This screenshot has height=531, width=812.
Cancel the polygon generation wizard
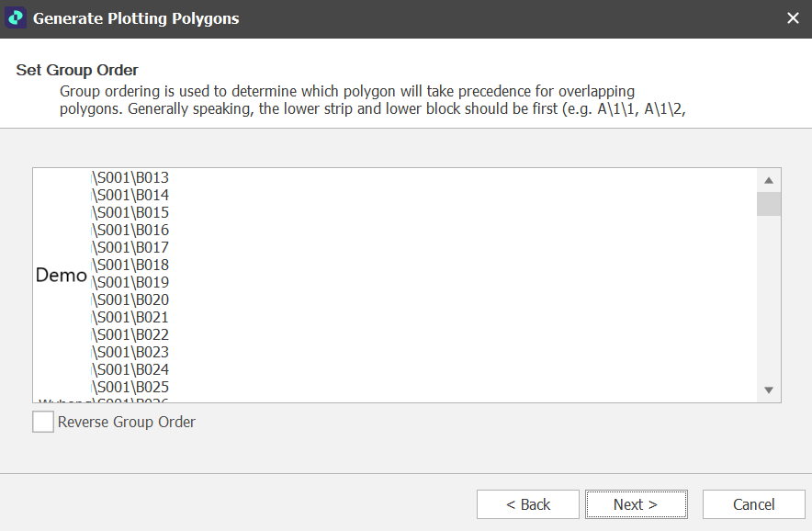point(753,504)
